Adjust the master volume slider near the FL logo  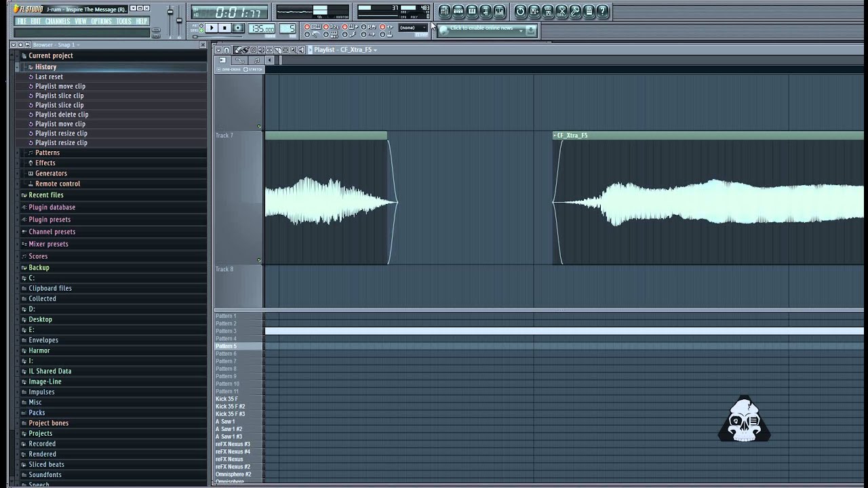(x=170, y=12)
